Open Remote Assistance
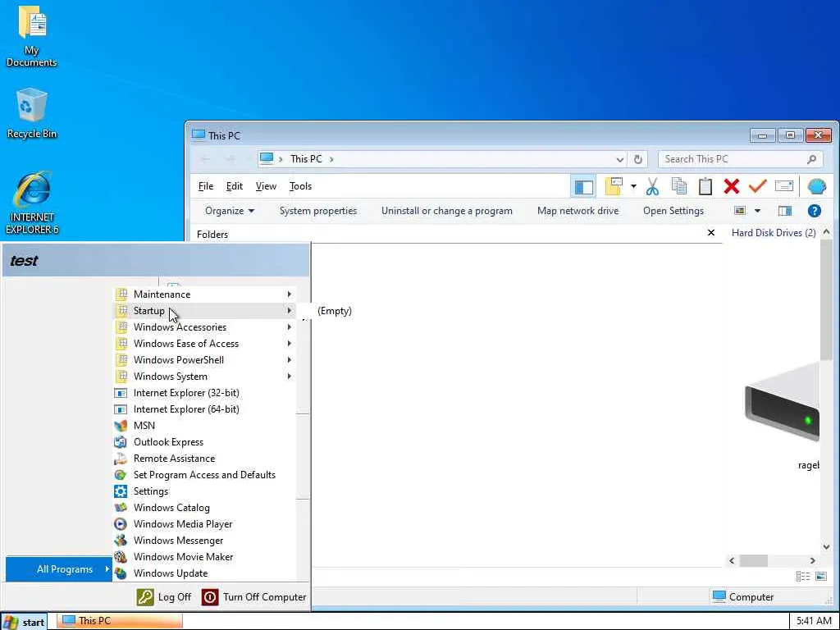The height and width of the screenshot is (630, 840). point(204,459)
